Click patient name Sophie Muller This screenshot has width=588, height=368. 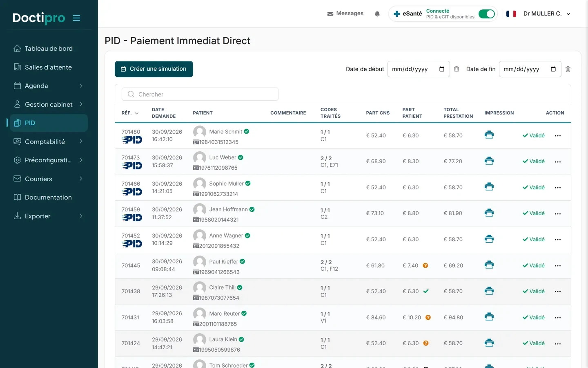point(226,184)
